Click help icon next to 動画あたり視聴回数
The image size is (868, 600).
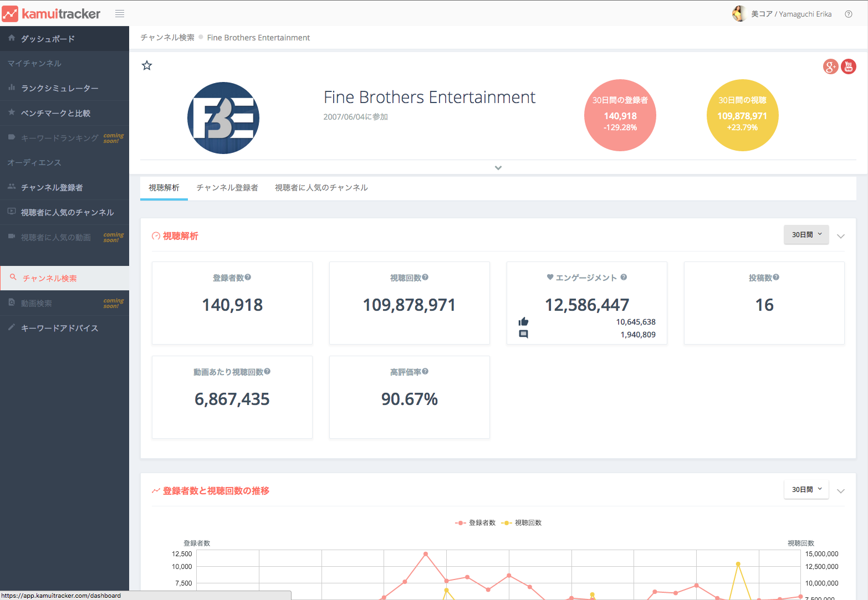tap(267, 372)
